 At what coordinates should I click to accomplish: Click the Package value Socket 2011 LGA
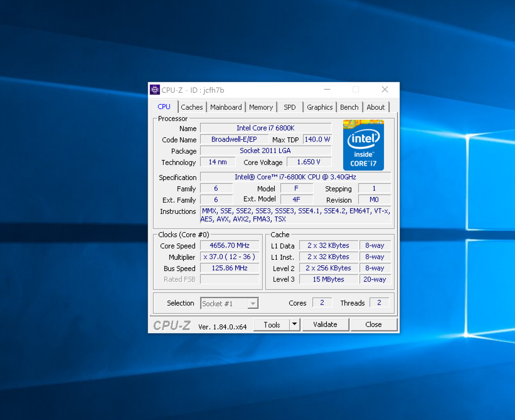[265, 150]
